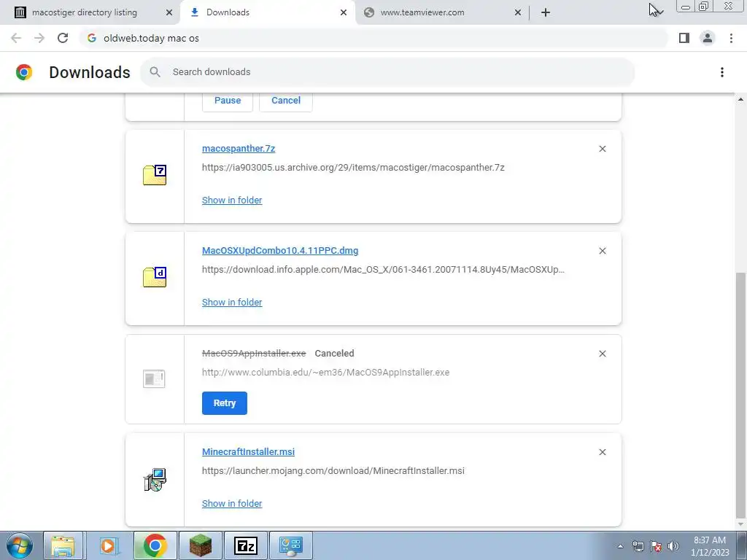The height and width of the screenshot is (560, 747).
Task: Focus the Search downloads field
Action: [x=387, y=72]
